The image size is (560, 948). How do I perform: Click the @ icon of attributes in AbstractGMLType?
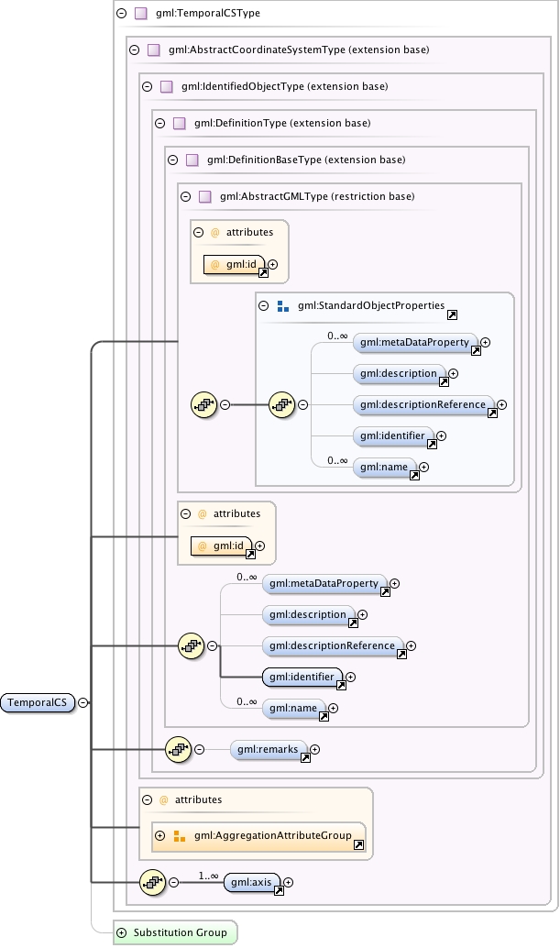click(215, 232)
